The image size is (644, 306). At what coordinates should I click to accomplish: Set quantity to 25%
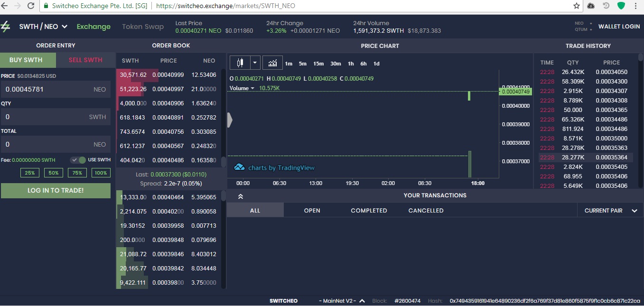pyautogui.click(x=29, y=173)
